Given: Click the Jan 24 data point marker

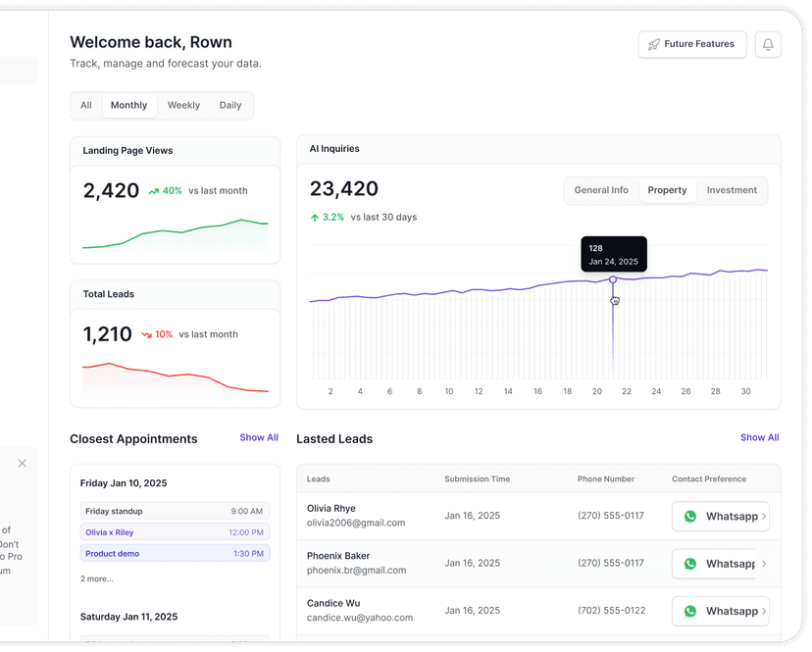Looking at the screenshot, I should click(x=613, y=279).
